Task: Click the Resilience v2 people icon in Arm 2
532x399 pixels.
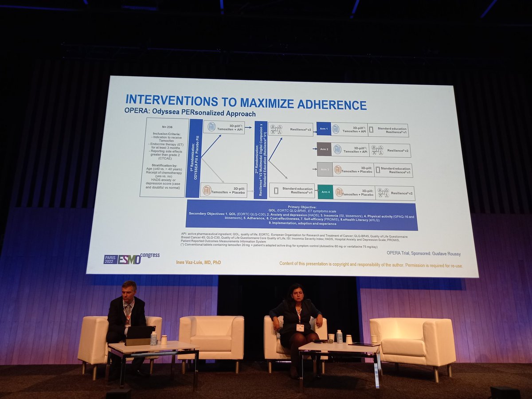Action: click(x=377, y=150)
